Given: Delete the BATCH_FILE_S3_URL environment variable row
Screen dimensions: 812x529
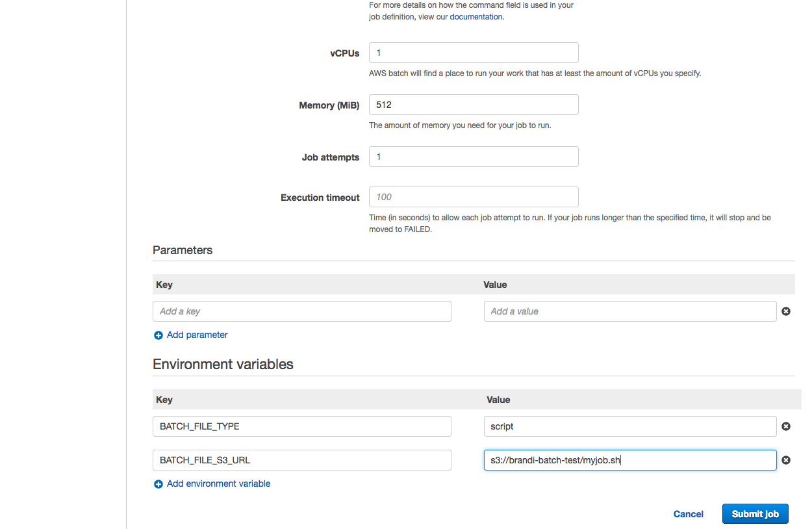Looking at the screenshot, I should pyautogui.click(x=786, y=460).
